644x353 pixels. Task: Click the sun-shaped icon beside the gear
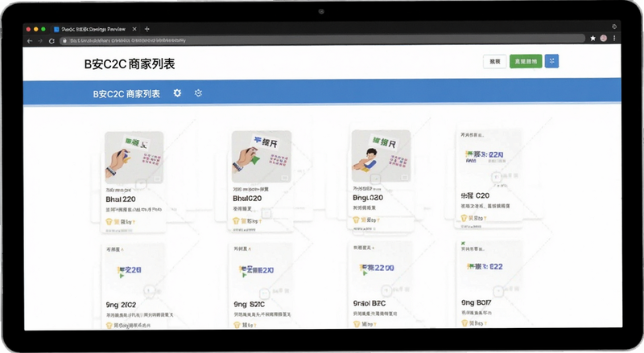tap(198, 93)
